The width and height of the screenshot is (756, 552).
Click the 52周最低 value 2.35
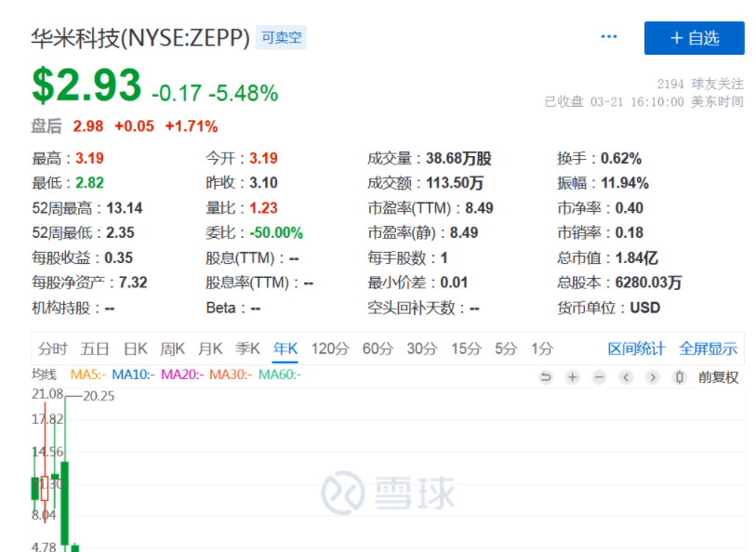(120, 232)
